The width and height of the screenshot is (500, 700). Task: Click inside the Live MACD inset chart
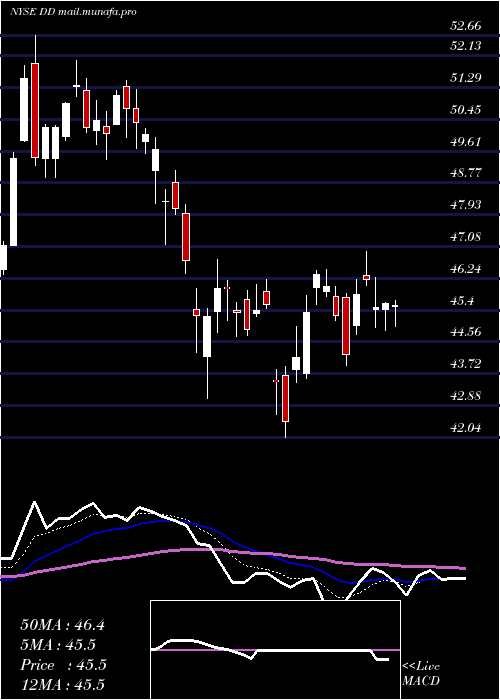coord(275,650)
